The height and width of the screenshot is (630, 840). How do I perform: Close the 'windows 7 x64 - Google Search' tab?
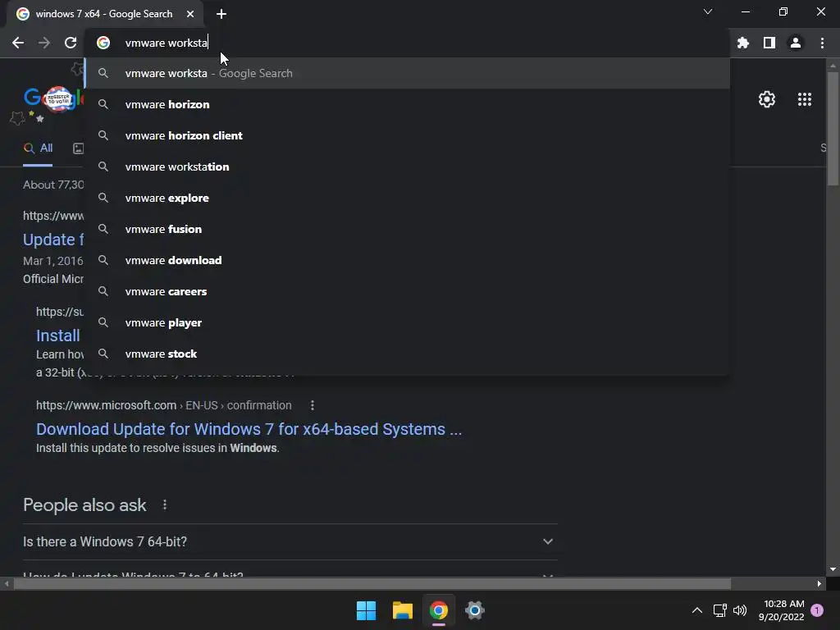click(190, 14)
